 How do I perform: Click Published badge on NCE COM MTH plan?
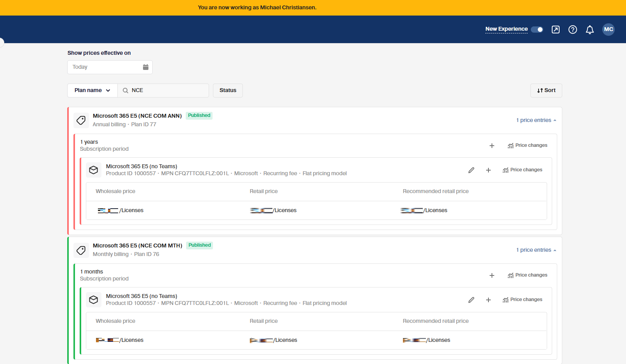[x=199, y=245]
